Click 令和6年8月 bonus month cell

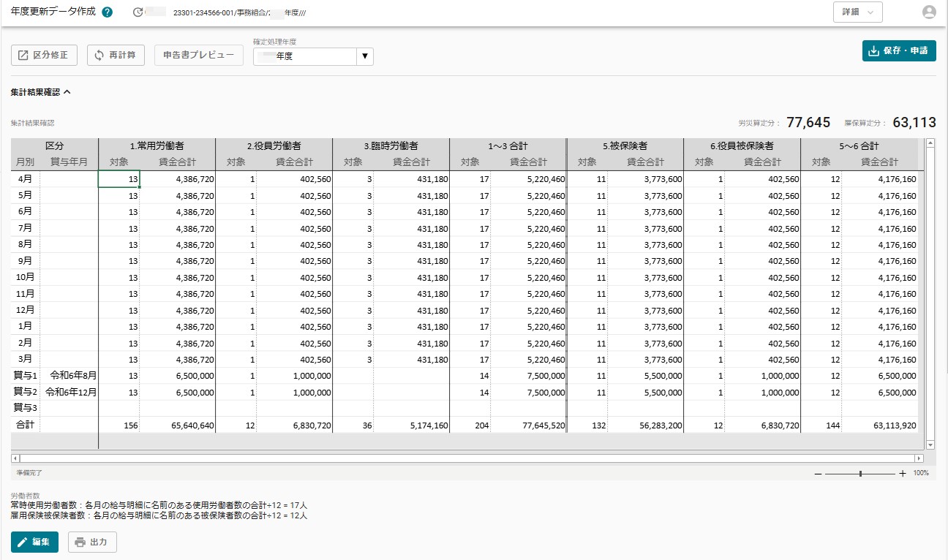click(x=69, y=376)
